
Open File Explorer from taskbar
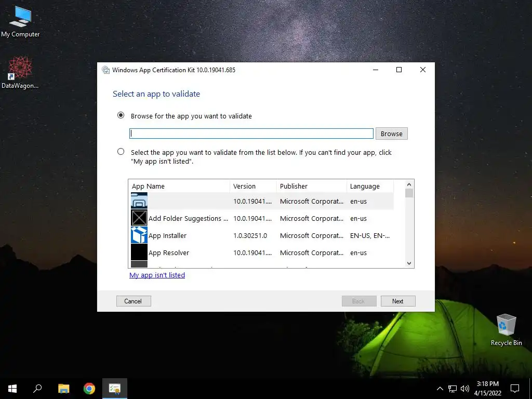(63, 389)
